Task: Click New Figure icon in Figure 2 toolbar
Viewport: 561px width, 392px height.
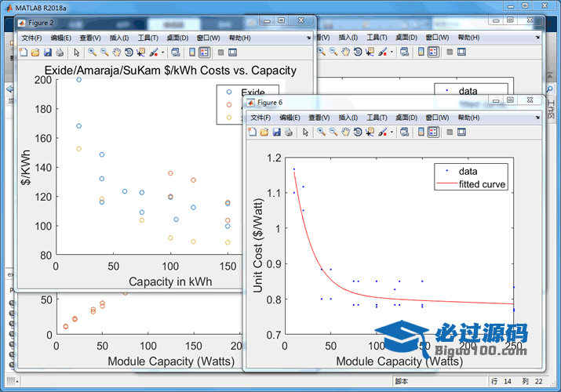Action: (24, 53)
